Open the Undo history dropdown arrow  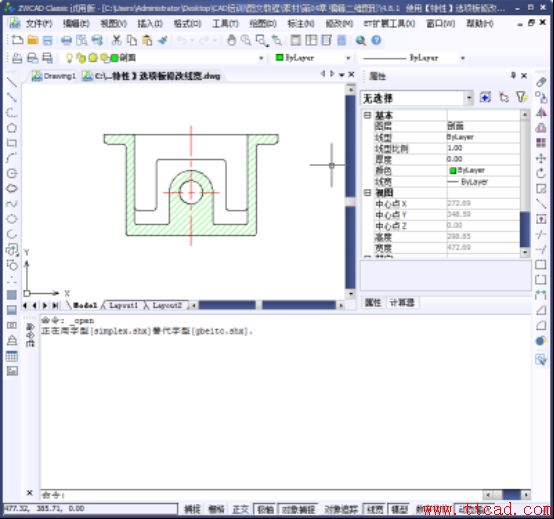pos(193,41)
